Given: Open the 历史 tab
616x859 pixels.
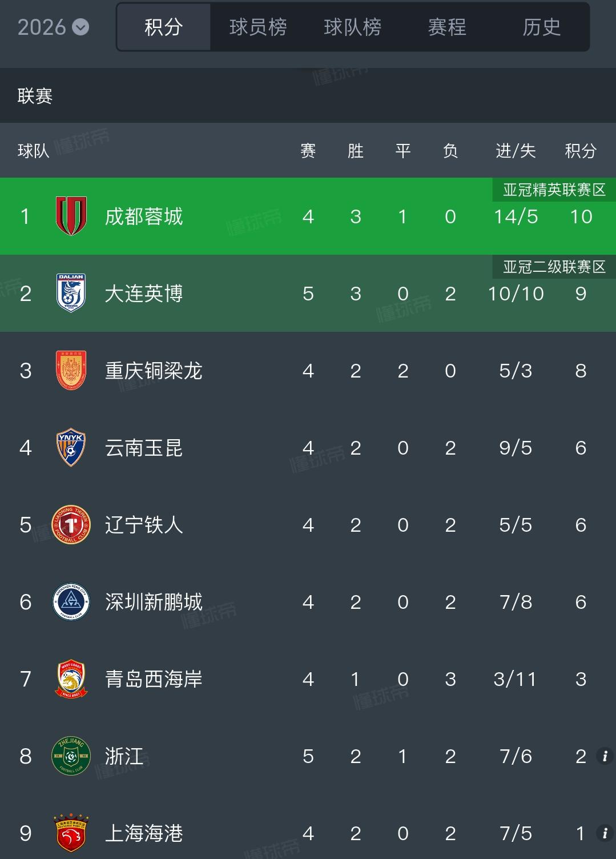Looking at the screenshot, I should [542, 27].
